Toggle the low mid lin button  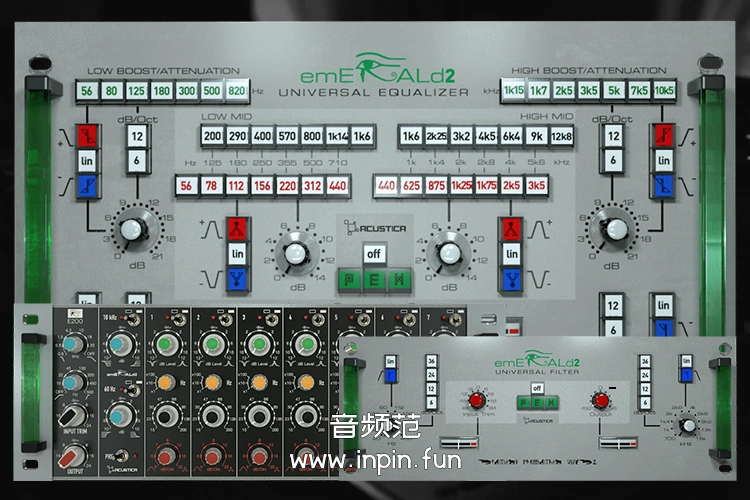point(238,254)
